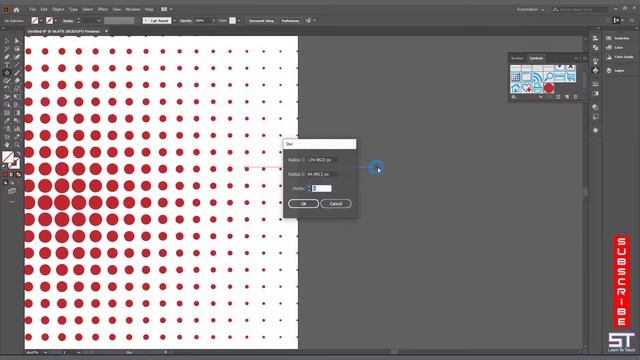Open the Window menu

pyautogui.click(x=133, y=9)
